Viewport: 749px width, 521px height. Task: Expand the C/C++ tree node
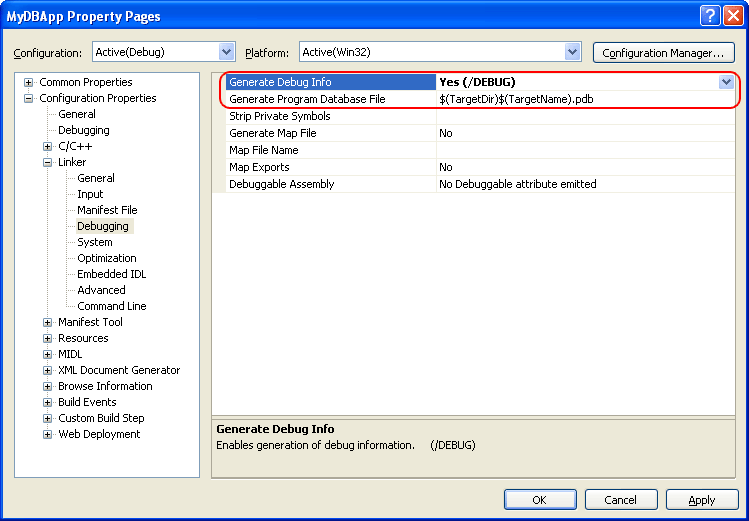point(47,146)
